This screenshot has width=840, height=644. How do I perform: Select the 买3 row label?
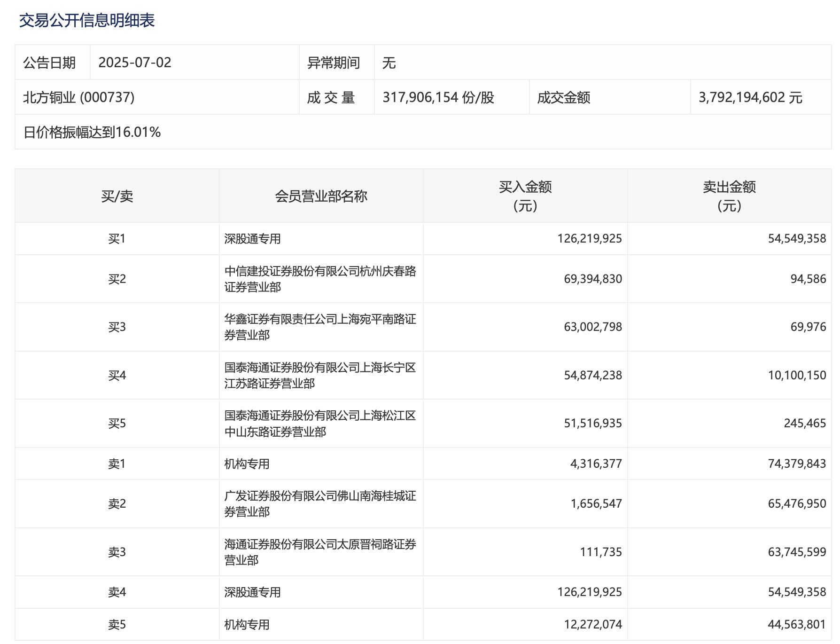pyautogui.click(x=117, y=327)
